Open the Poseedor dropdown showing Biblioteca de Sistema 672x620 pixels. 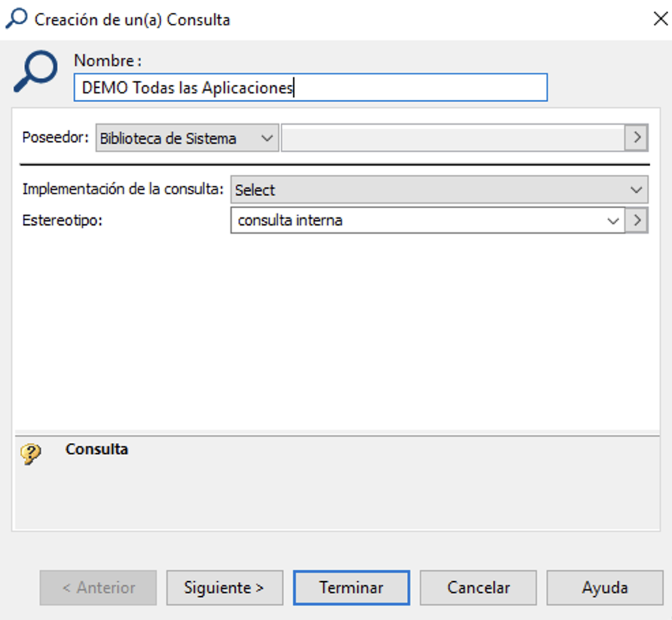187,138
